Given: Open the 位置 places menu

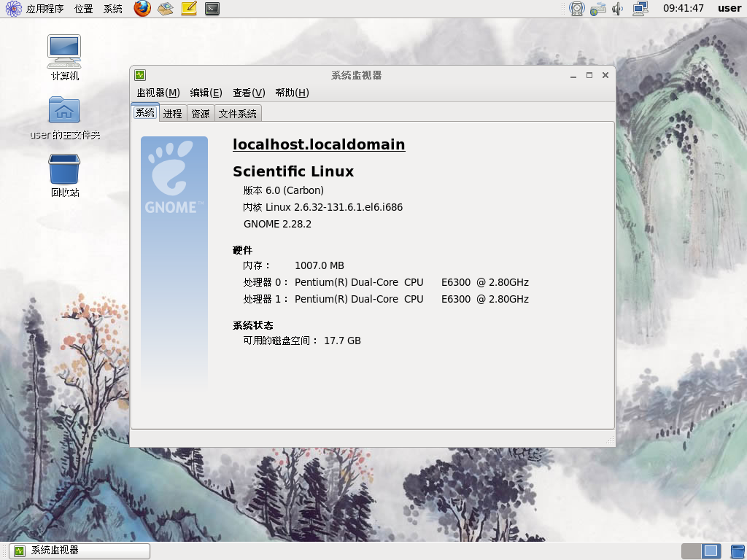Looking at the screenshot, I should tap(83, 9).
